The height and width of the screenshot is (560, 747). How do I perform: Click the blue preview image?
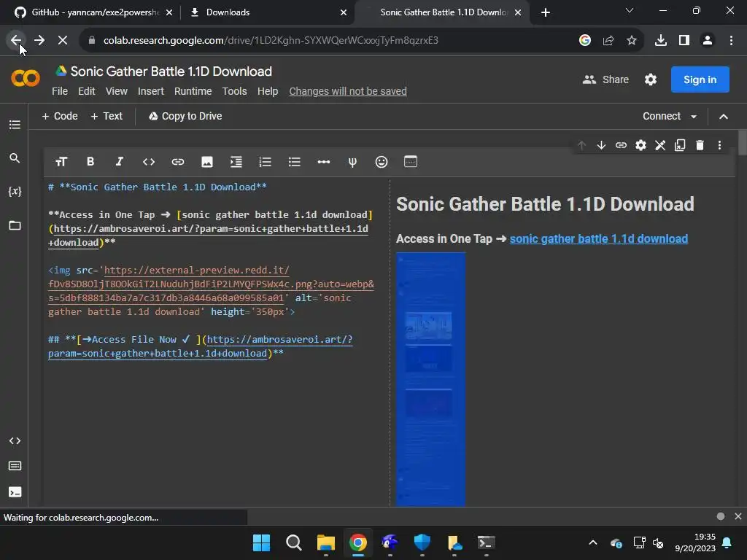click(x=430, y=379)
